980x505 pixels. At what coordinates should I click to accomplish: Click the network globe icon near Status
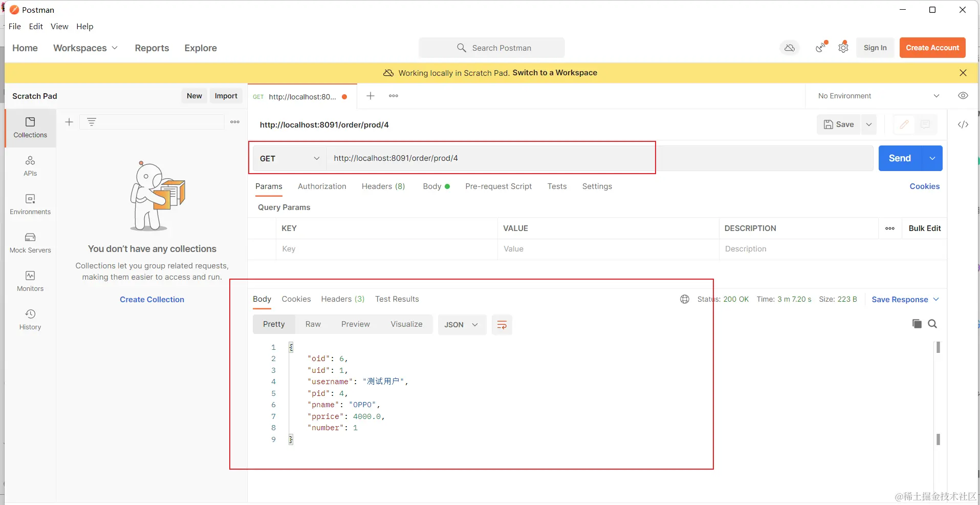point(685,299)
